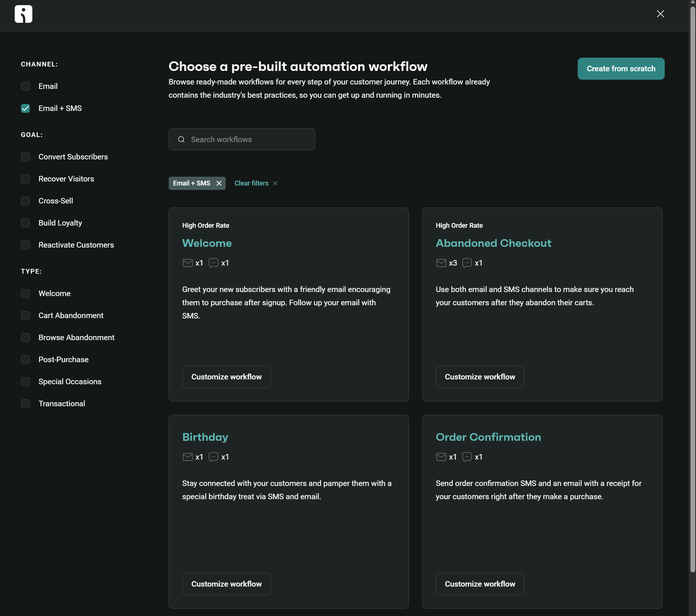Select the Build Loyalty goal checkbox
The width and height of the screenshot is (696, 616).
point(25,223)
